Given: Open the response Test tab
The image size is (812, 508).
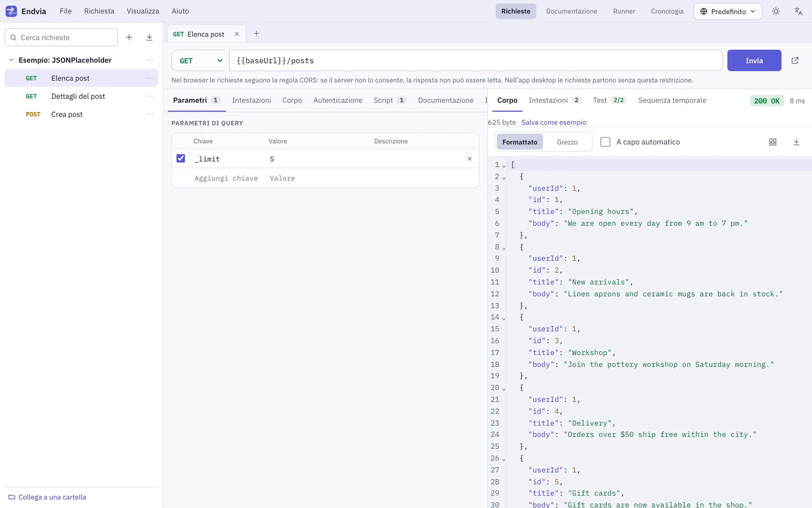Looking at the screenshot, I should click(609, 100).
